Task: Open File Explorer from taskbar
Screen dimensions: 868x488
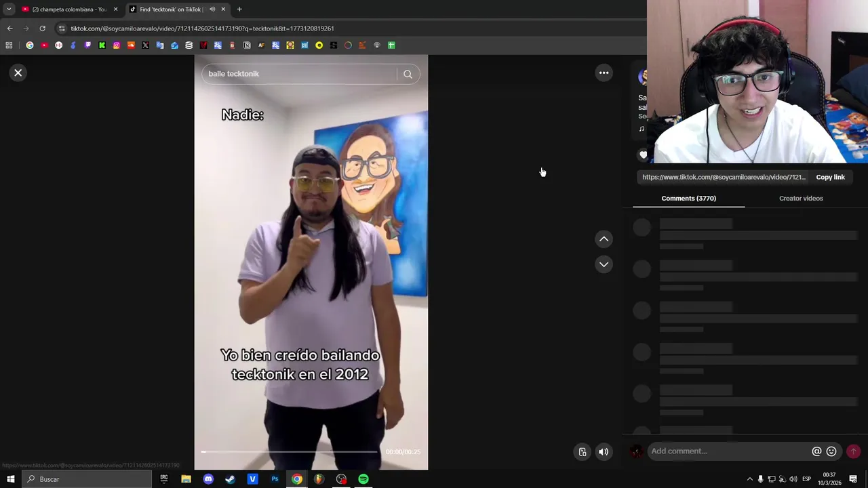Action: [186, 479]
